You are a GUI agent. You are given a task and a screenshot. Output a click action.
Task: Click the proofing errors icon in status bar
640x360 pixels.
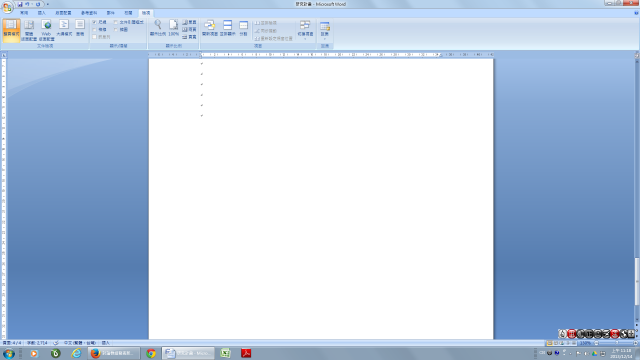pos(56,343)
